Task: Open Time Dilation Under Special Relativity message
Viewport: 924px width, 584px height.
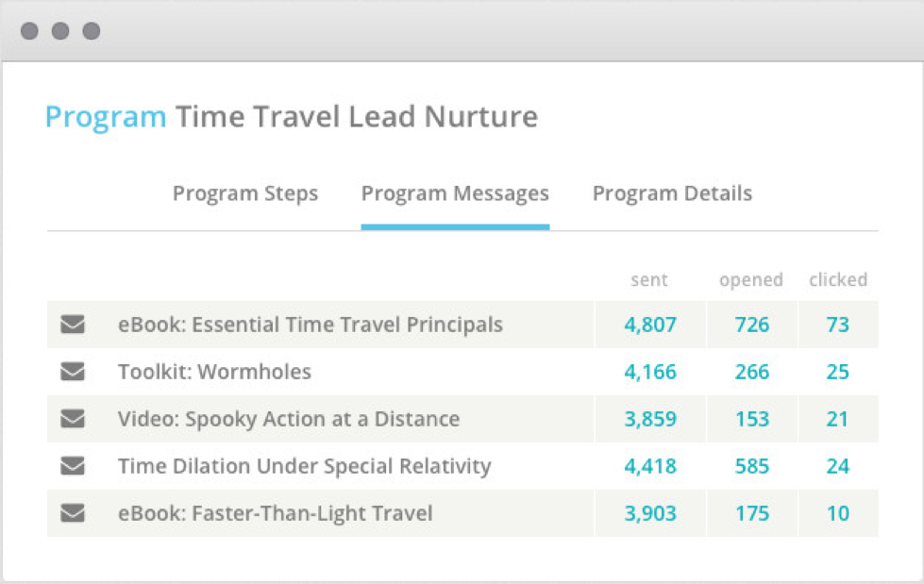Action: (304, 466)
